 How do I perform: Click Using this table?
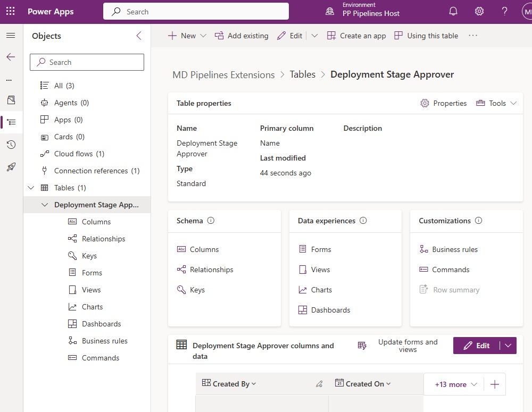[x=426, y=36]
